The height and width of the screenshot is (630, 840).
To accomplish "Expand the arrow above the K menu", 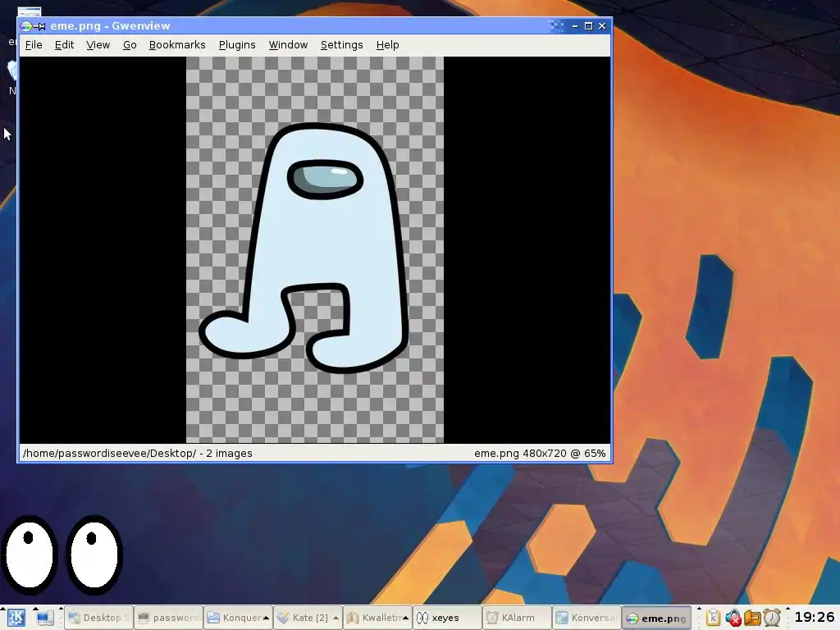I will (x=2, y=609).
